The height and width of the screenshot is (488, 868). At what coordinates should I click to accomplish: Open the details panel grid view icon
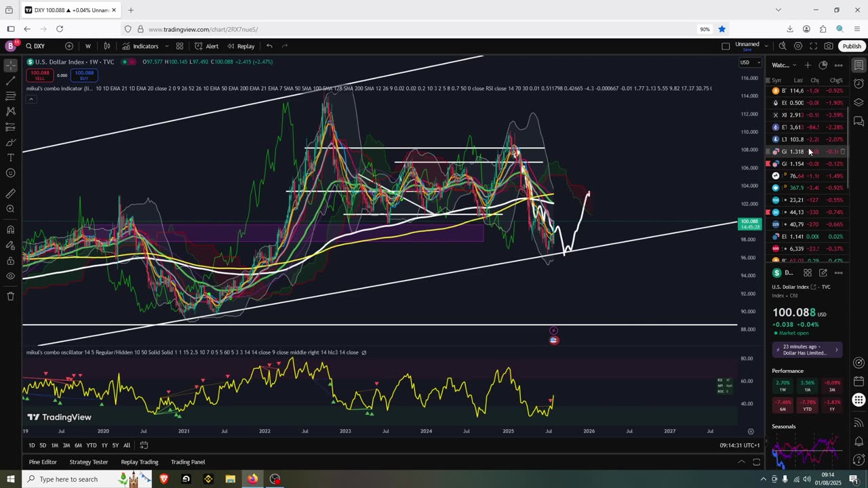click(x=808, y=272)
